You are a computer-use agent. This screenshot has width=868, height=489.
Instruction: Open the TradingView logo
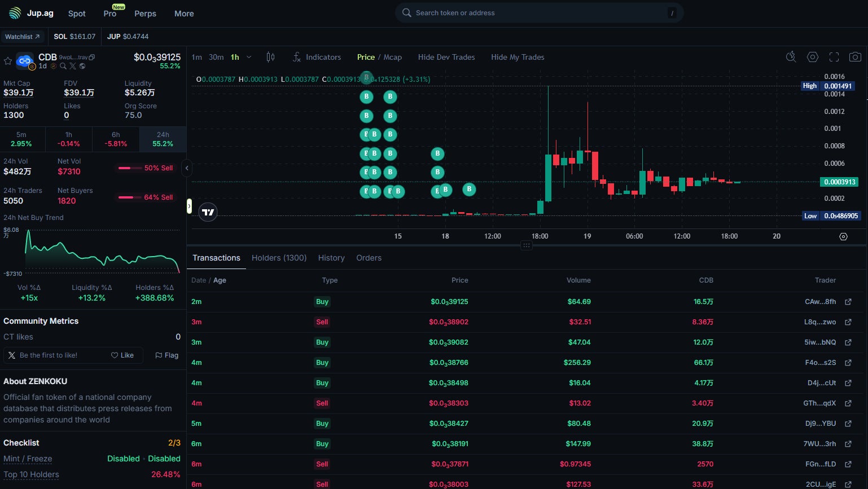208,212
